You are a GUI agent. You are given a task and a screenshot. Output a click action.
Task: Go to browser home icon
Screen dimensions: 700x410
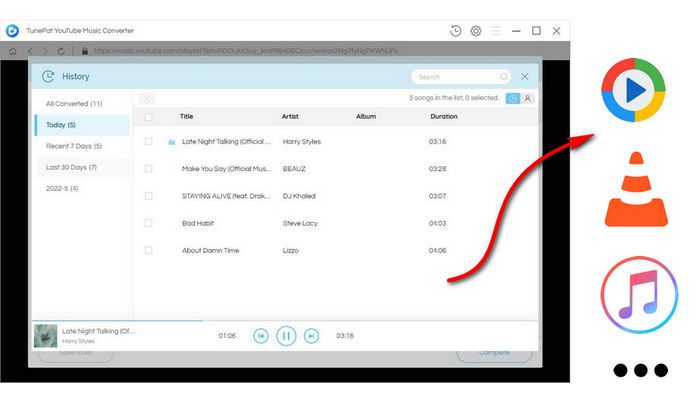(x=13, y=51)
